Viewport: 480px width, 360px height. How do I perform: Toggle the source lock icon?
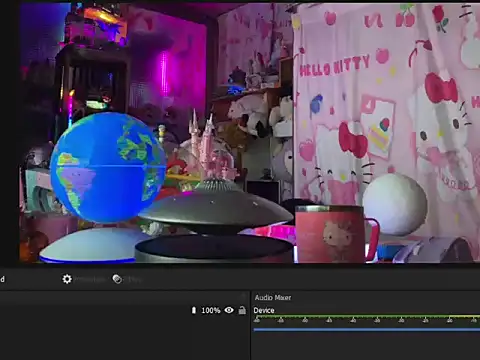(x=242, y=310)
